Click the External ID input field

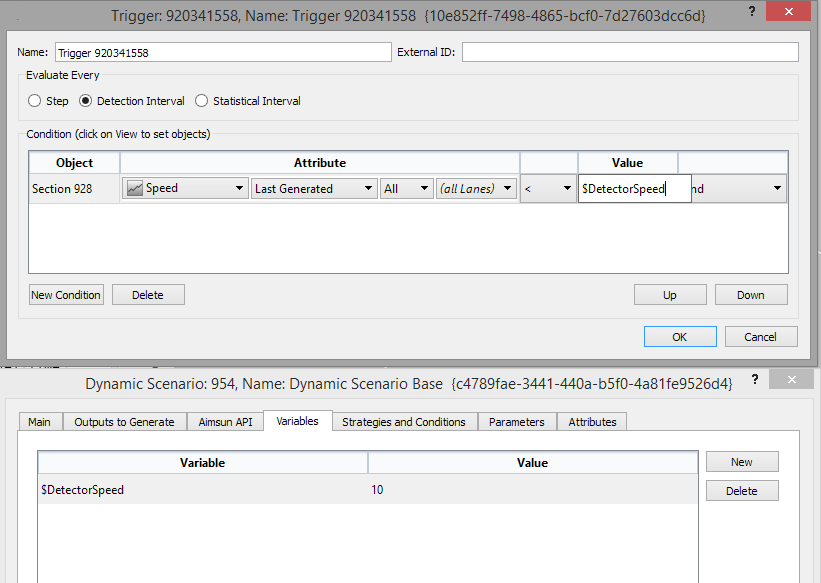[x=630, y=51]
